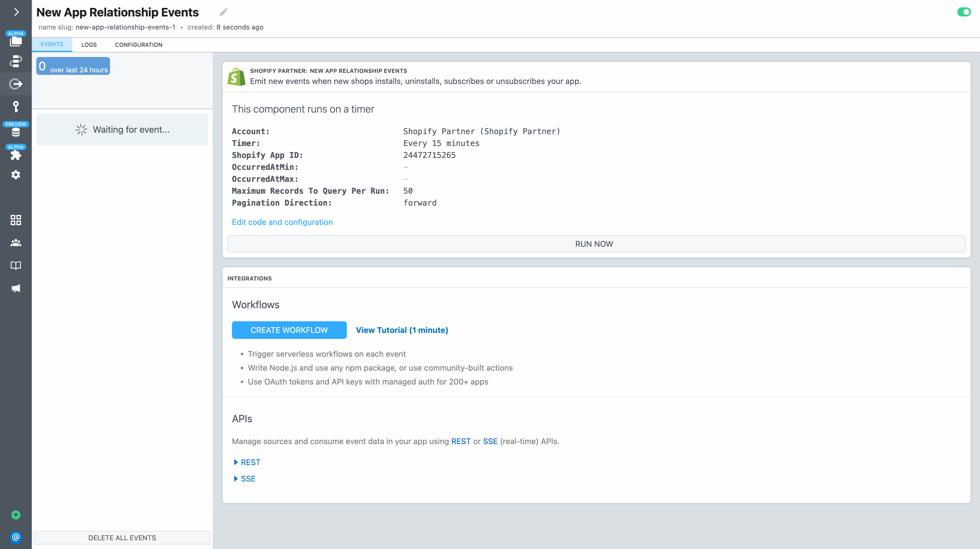Open the documentation book icon
This screenshot has width=980, height=549.
tap(16, 265)
